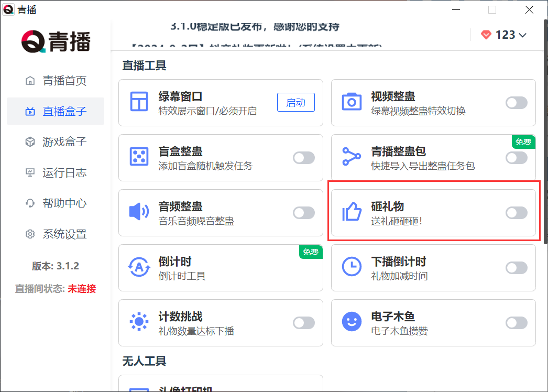
Task: Click the blind box dice icon
Action: coord(139,157)
